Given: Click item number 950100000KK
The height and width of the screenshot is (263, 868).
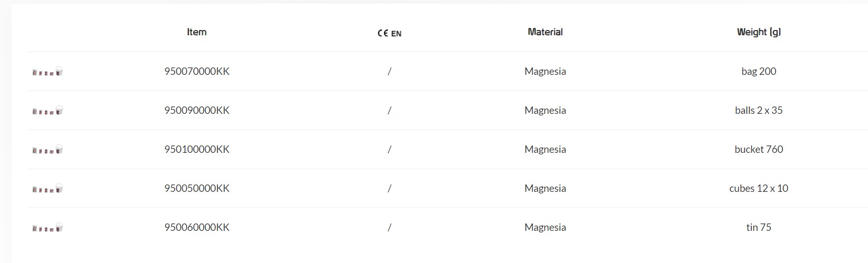Looking at the screenshot, I should click(196, 149).
